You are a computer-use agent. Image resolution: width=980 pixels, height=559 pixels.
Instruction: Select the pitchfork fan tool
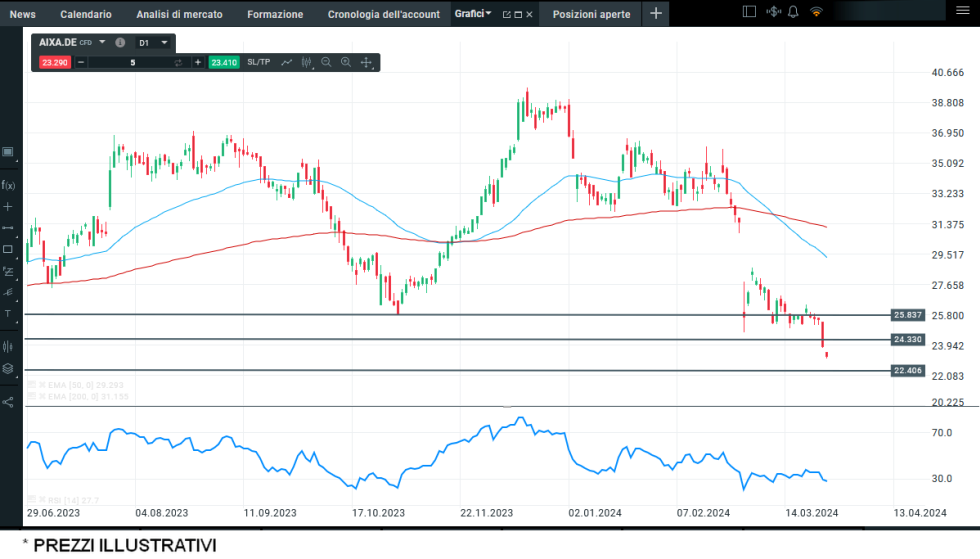click(x=8, y=292)
